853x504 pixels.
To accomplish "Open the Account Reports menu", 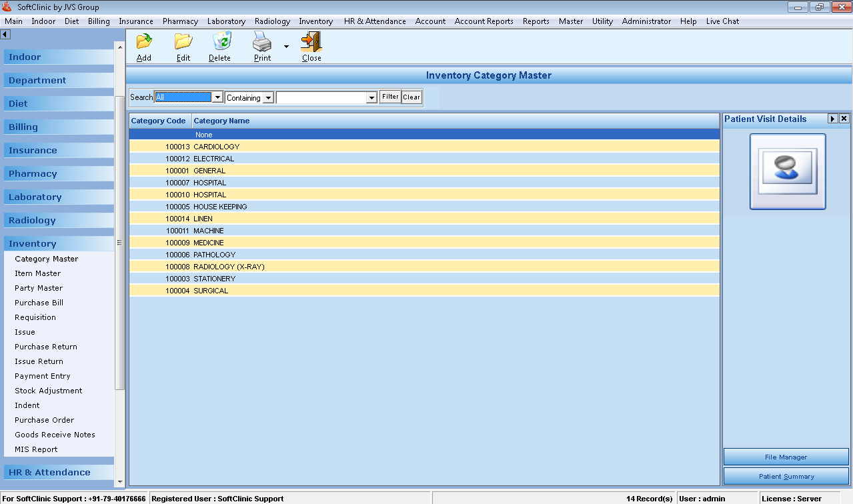I will 484,21.
